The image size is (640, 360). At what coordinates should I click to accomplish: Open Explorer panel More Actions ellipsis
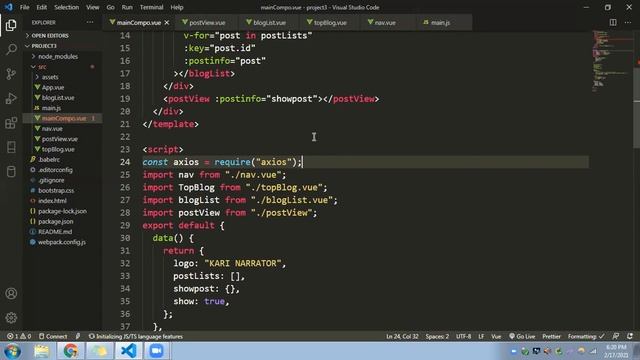[90, 22]
